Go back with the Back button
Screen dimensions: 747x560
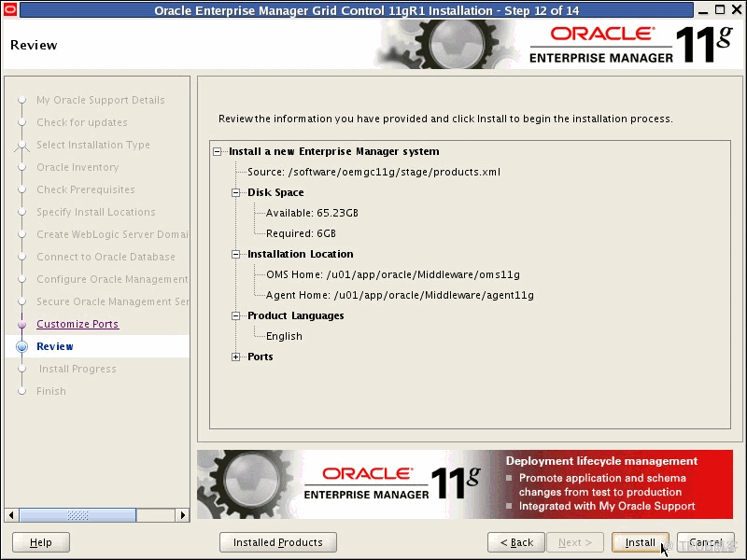coord(516,542)
